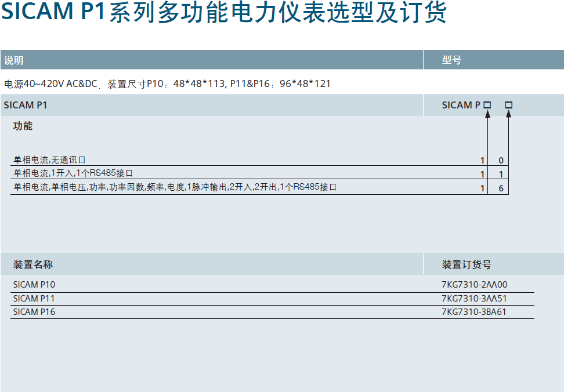Click the 功能 section heading

23,126
